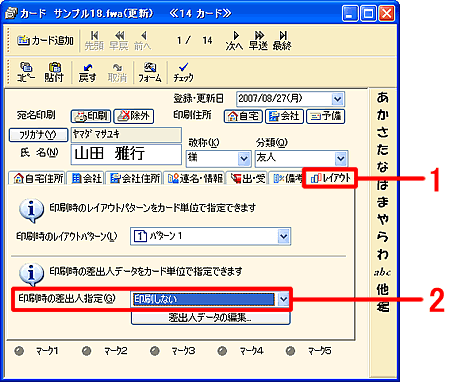Select ま in the kana index
The width and height of the screenshot is (450, 382).
[383, 202]
